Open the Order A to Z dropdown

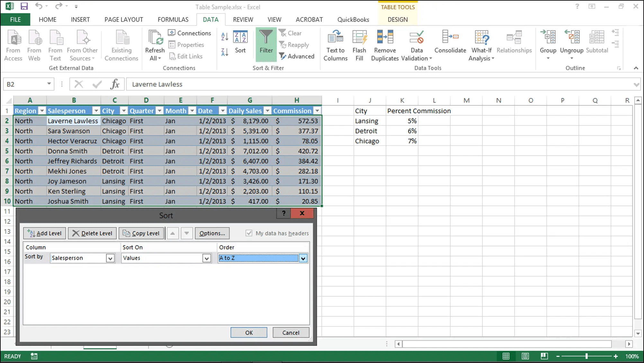[303, 258]
